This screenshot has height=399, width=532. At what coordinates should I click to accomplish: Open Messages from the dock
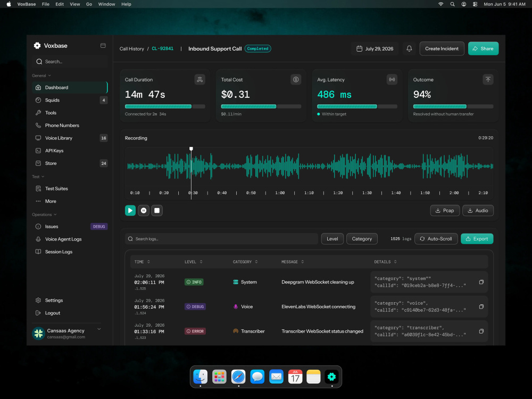pos(257,377)
